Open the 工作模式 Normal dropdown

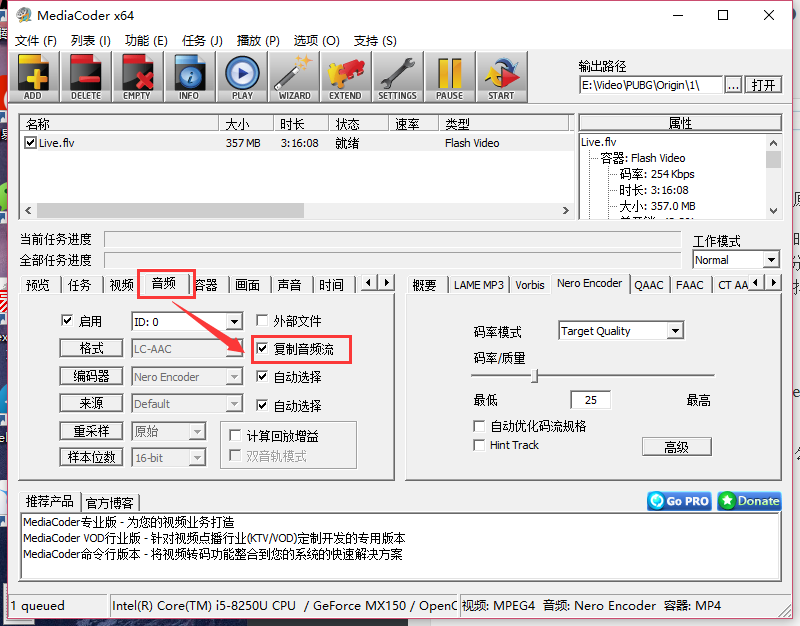pos(771,260)
